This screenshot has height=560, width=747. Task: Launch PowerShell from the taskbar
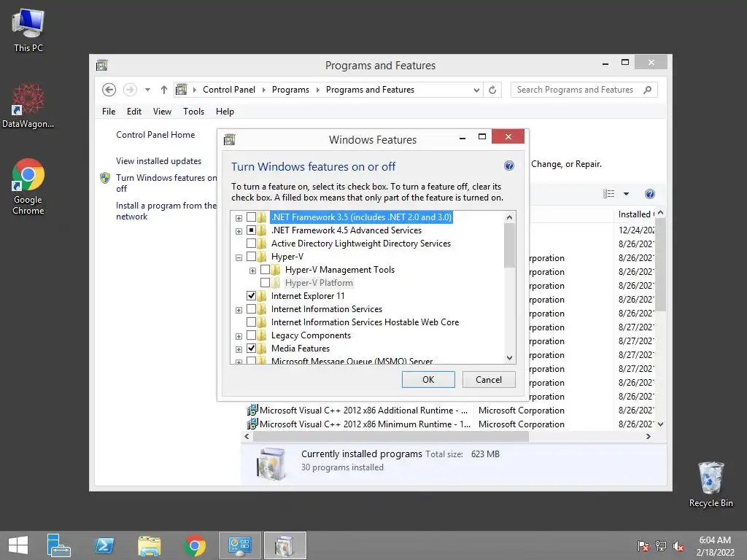click(104, 545)
